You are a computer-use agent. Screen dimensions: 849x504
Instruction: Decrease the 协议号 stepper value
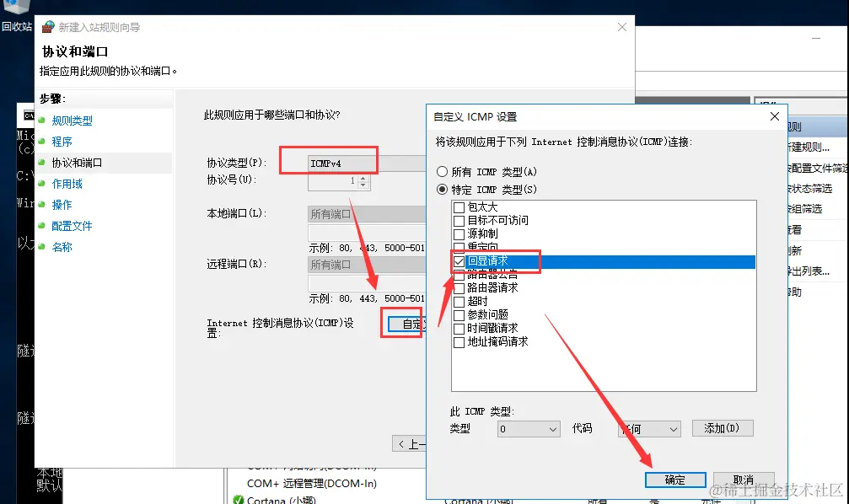tap(363, 185)
